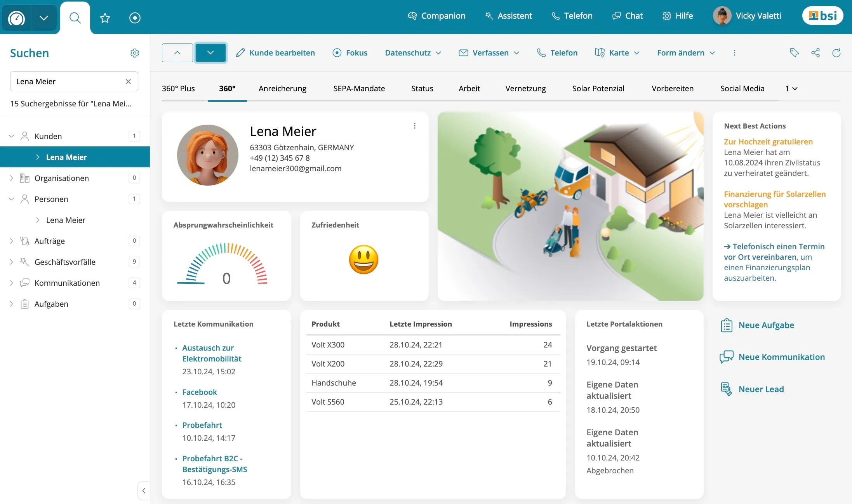Refresh the customer view
This screenshot has height=504, width=852.
836,53
